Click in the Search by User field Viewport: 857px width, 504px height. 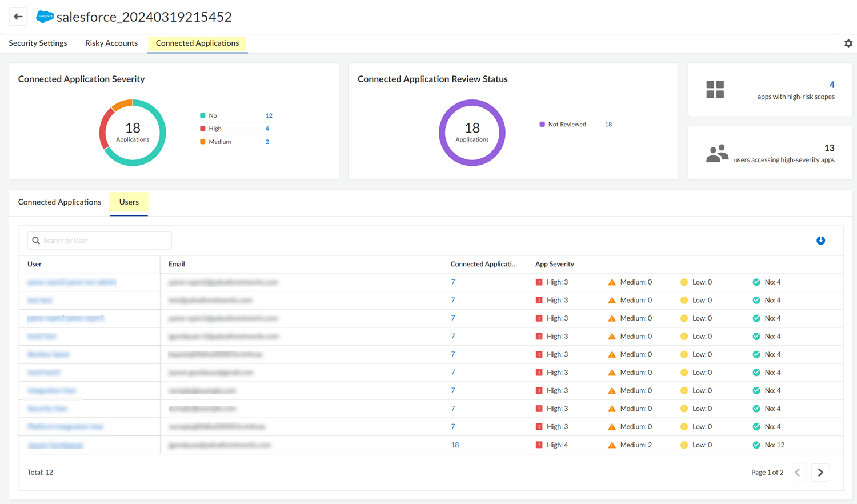coord(106,241)
